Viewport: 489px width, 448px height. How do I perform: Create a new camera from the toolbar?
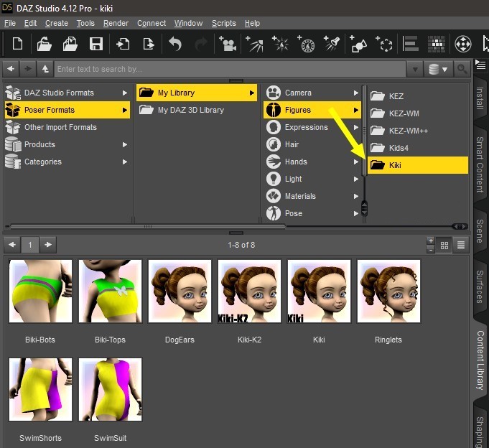tap(228, 44)
